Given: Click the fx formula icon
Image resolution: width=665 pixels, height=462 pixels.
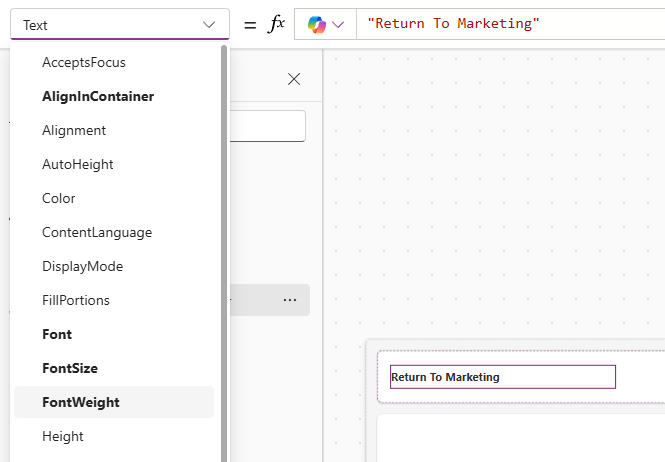Looking at the screenshot, I should click(277, 24).
